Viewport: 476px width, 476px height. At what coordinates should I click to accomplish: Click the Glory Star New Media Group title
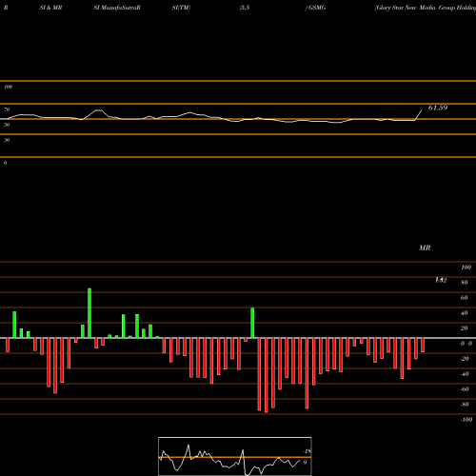(x=426, y=8)
